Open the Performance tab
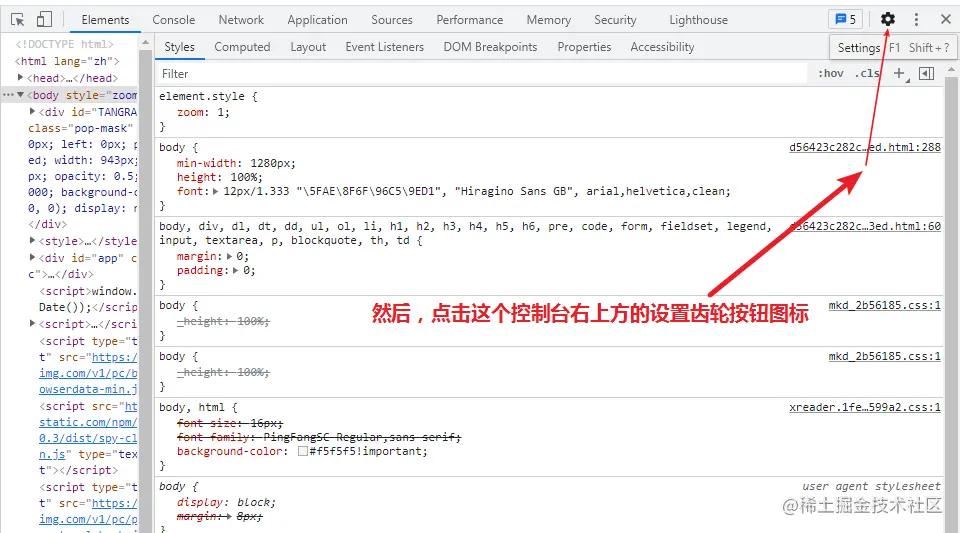 click(x=470, y=20)
